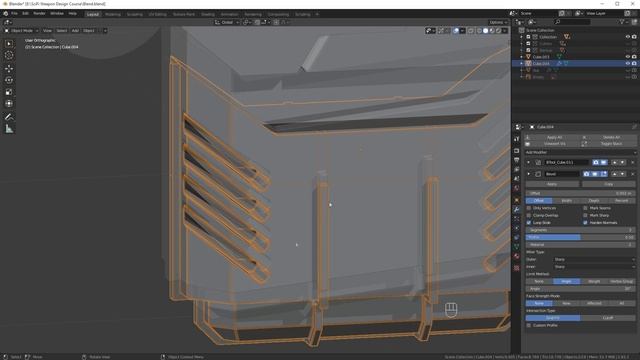Toggle the Only Vertices checkbox
This screenshot has height=360, width=640.
pyautogui.click(x=529, y=208)
